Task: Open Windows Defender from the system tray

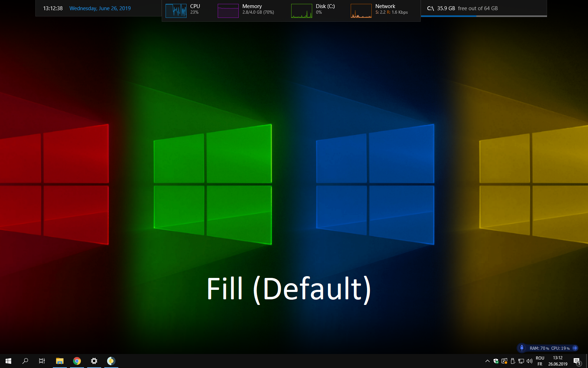Action: point(496,361)
